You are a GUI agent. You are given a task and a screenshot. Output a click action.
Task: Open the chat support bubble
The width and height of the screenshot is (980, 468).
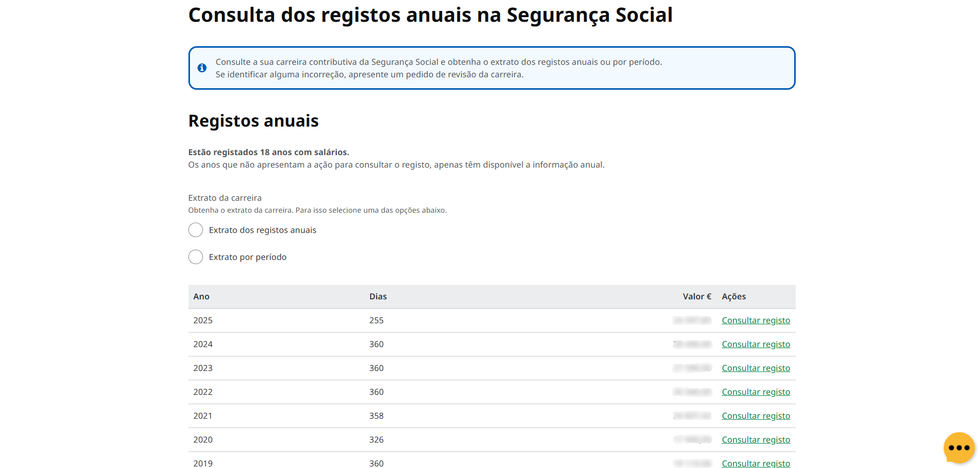coord(958,447)
